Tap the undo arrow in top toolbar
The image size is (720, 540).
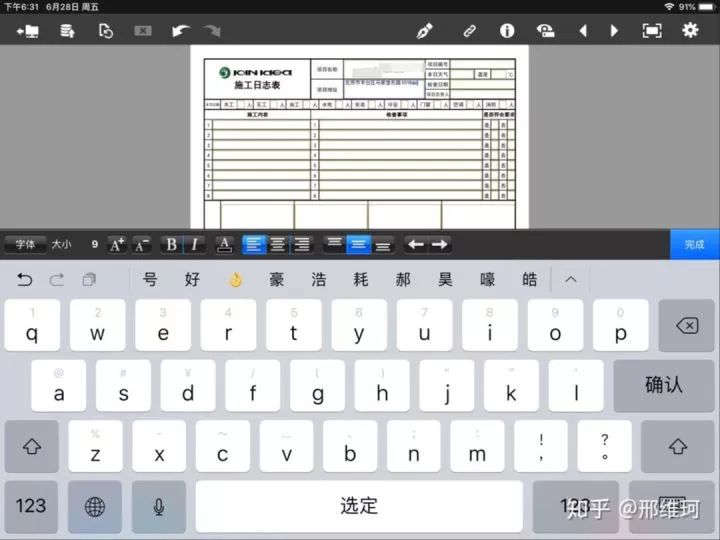tap(180, 31)
